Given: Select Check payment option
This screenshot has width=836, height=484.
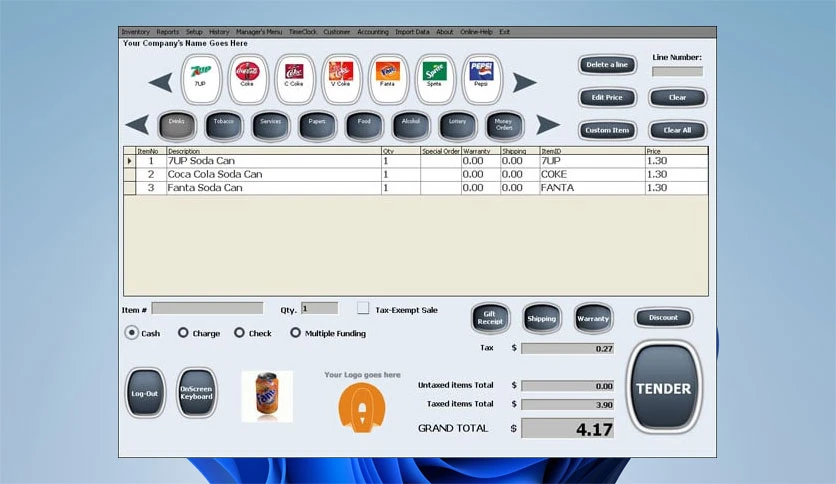Looking at the screenshot, I should point(239,333).
